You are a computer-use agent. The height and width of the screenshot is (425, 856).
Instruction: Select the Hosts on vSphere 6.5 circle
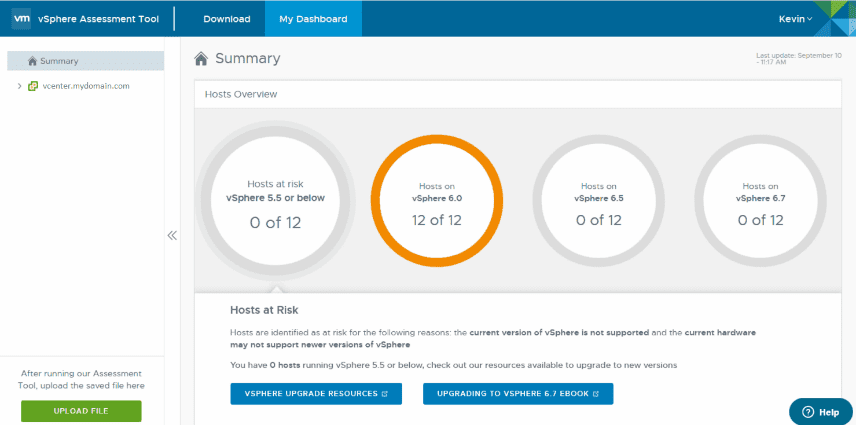[598, 205]
